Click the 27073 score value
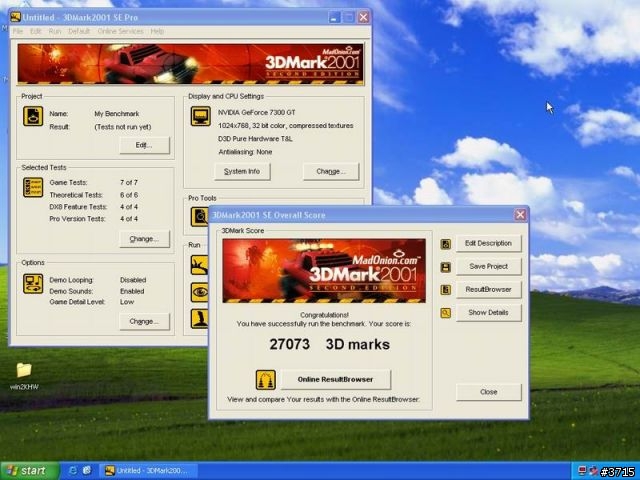640x480 pixels. click(x=289, y=344)
